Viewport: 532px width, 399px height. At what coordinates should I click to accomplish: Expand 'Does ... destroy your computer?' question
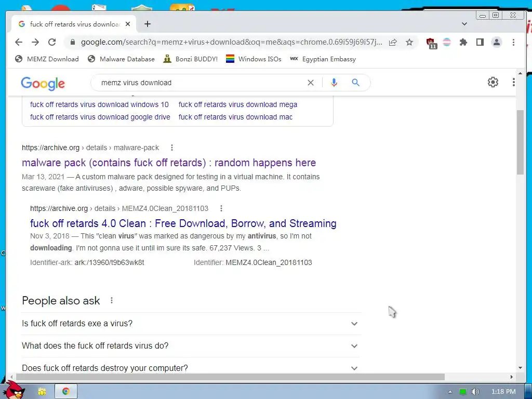pyautogui.click(x=191, y=368)
